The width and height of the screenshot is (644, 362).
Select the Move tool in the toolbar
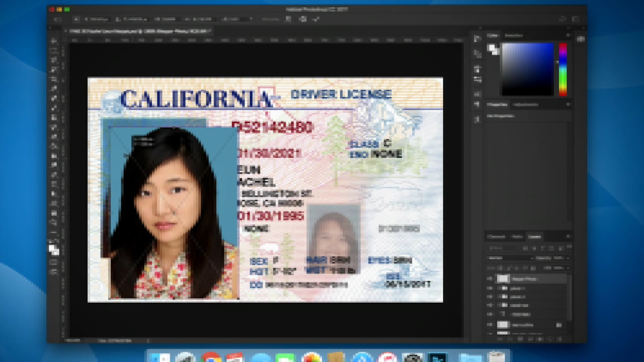54,41
